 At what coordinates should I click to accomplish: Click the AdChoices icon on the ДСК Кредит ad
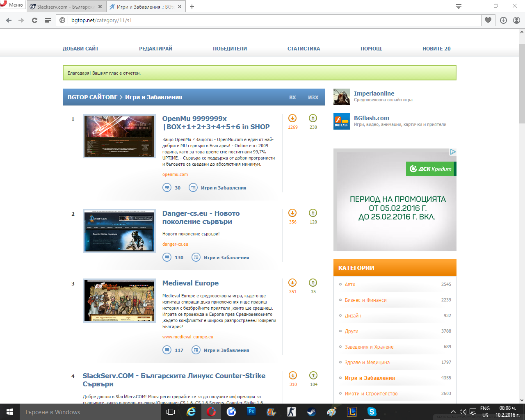click(x=453, y=152)
